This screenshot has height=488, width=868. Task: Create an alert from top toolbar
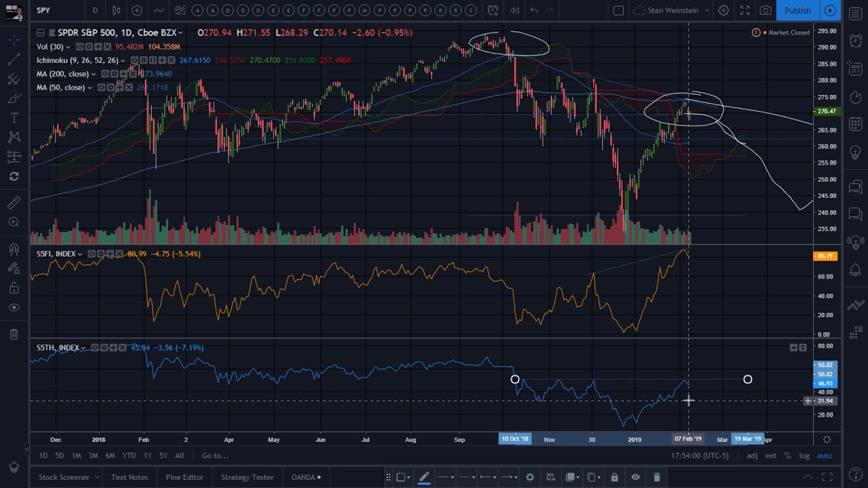click(493, 10)
